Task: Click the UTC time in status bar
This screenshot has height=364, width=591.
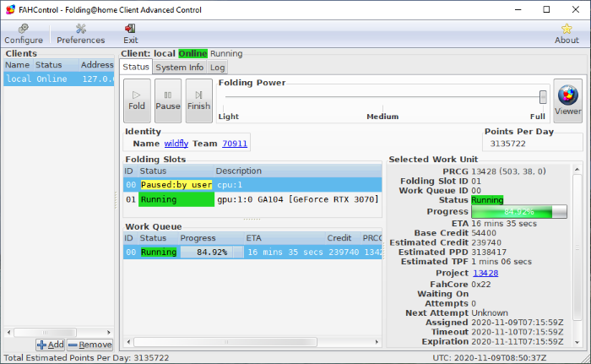Action: (x=489, y=357)
